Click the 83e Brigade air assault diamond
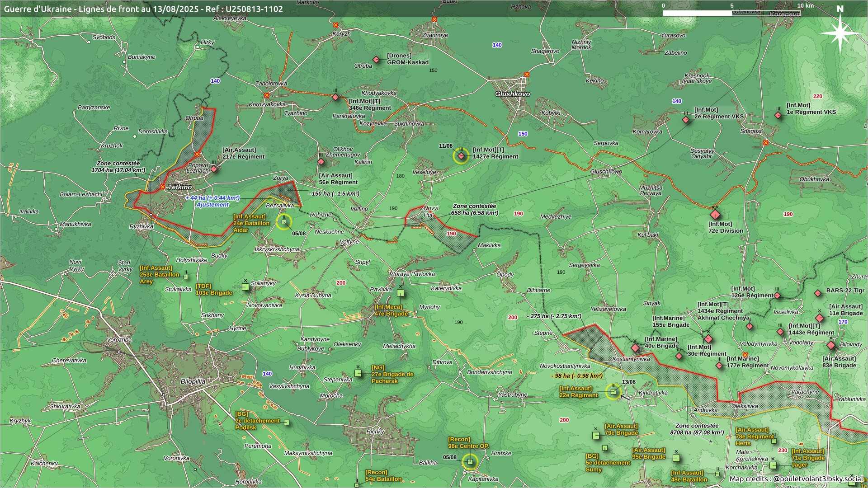 (x=831, y=345)
